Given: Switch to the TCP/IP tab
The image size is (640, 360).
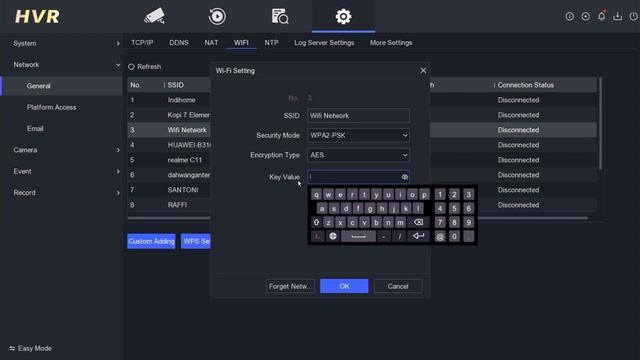Looking at the screenshot, I should coord(142,42).
